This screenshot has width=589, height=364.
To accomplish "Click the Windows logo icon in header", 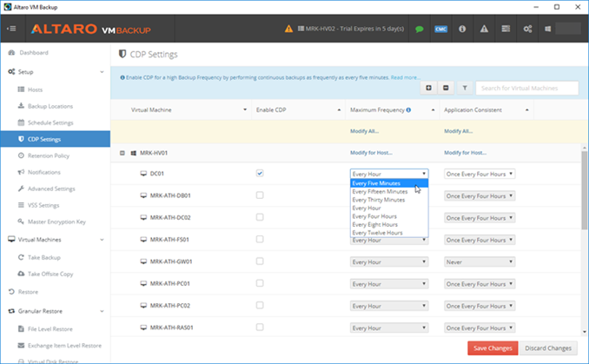I will pos(547,29).
